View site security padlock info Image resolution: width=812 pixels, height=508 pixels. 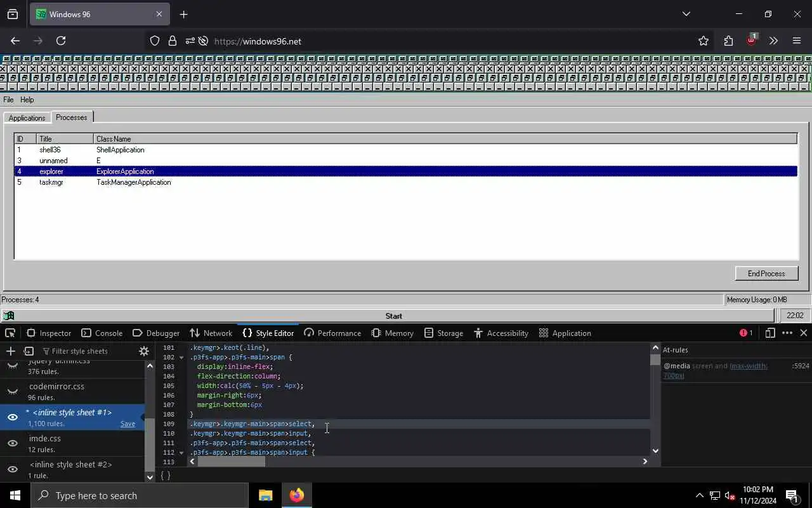[x=172, y=41]
